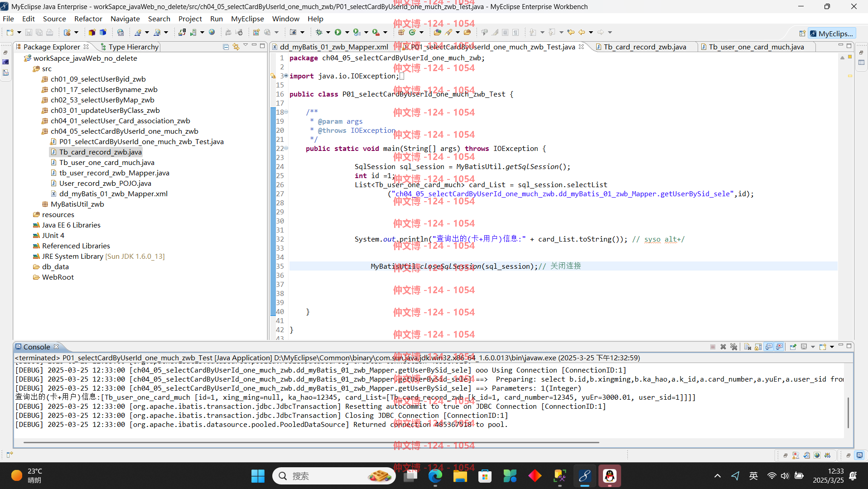Open the Microsoft Edge taskbar icon
Viewport: 868px width, 489px height.
[x=435, y=476]
